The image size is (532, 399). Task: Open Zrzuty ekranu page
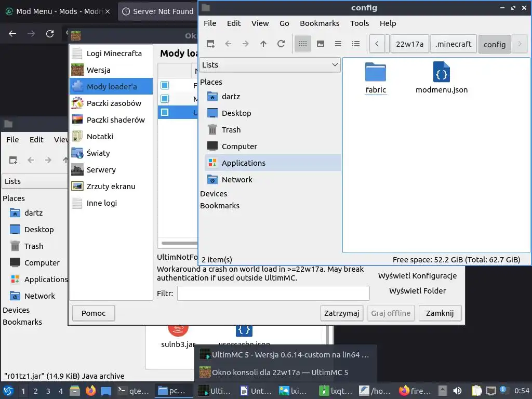coord(111,187)
